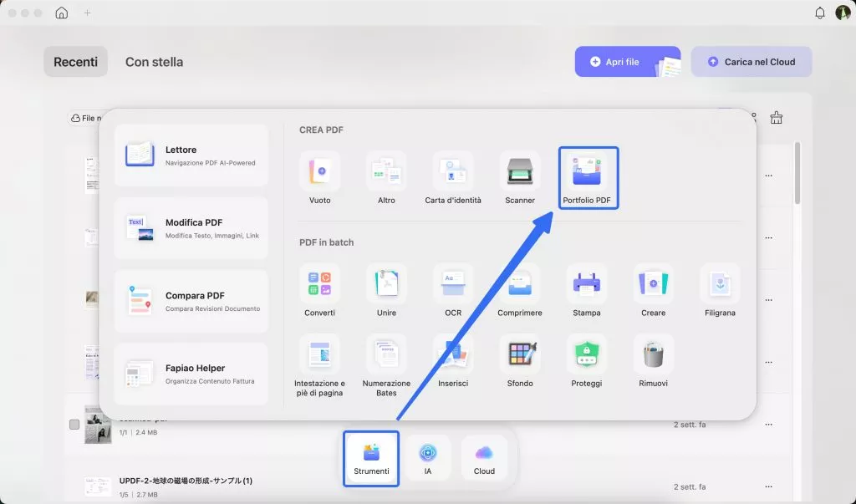Open the IA assistant in the bottom bar
The image size is (856, 504).
tap(429, 458)
